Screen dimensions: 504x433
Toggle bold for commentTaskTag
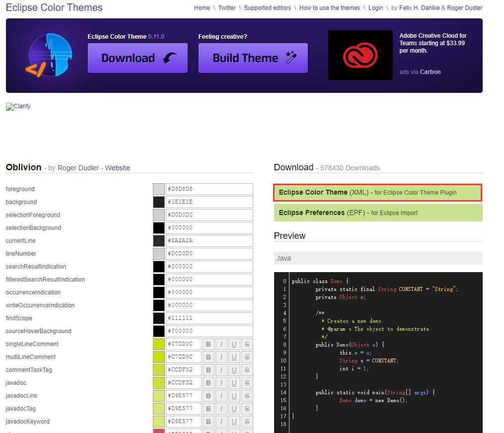click(208, 369)
